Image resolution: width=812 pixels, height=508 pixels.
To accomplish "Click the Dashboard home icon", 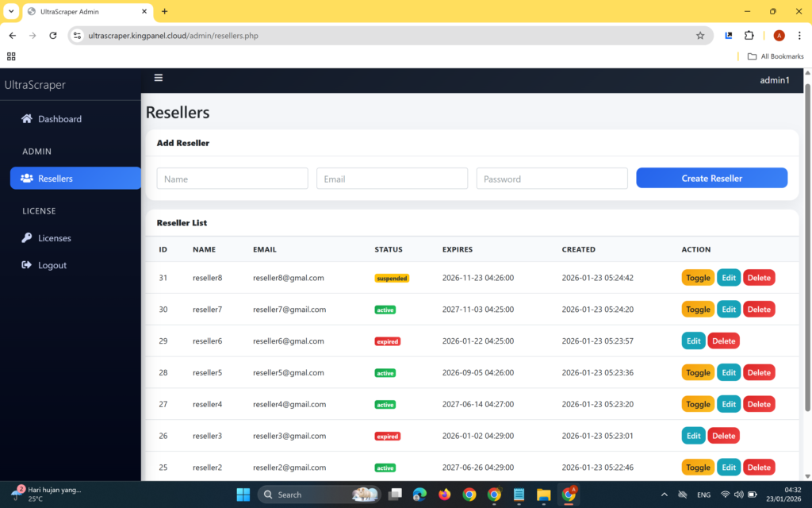I will [26, 118].
